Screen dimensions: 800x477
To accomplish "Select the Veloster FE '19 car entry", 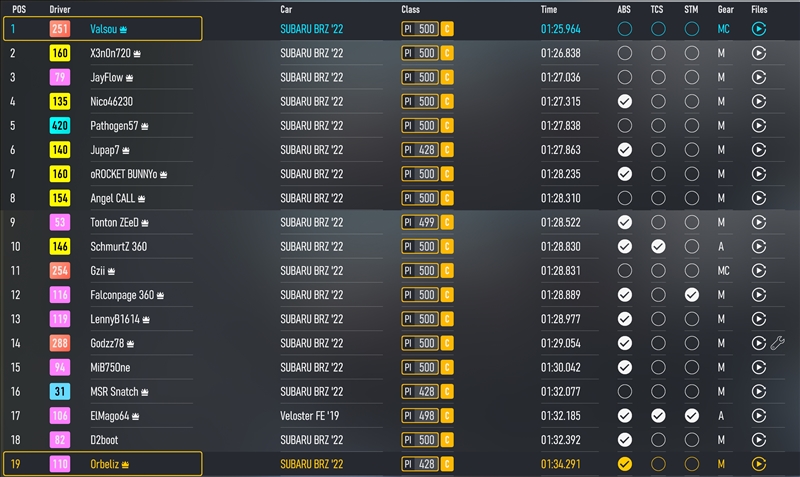I will click(x=310, y=416).
